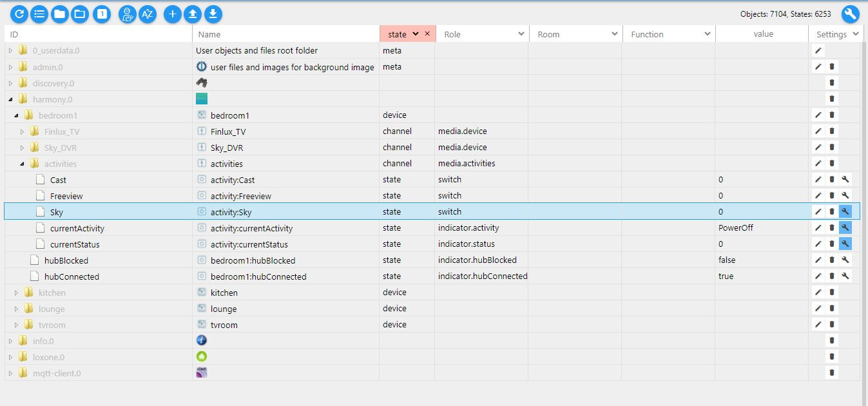Switch to list view with the toolbar icon
The image size is (868, 406).
point(39,14)
